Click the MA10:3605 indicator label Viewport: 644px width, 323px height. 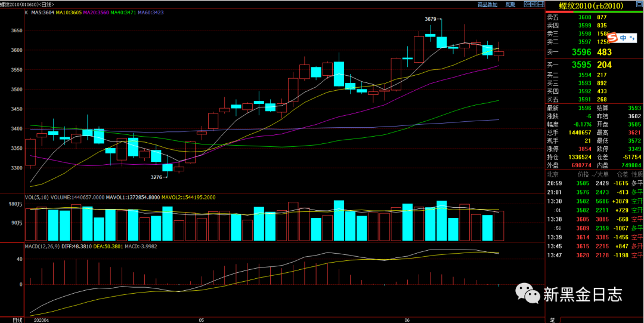[x=69, y=13]
